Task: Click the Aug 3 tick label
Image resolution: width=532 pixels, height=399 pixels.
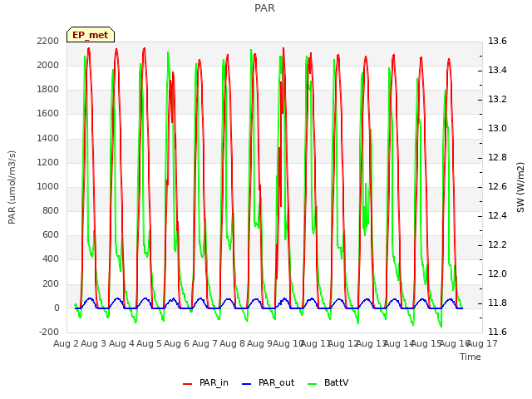Action: tap(94, 343)
